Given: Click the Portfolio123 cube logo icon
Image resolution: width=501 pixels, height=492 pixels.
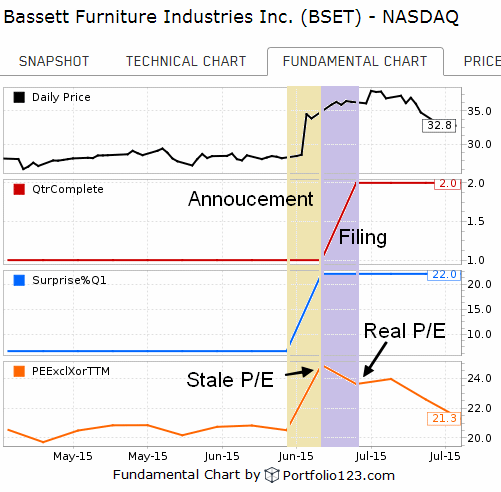Looking at the screenshot, I should click(272, 475).
